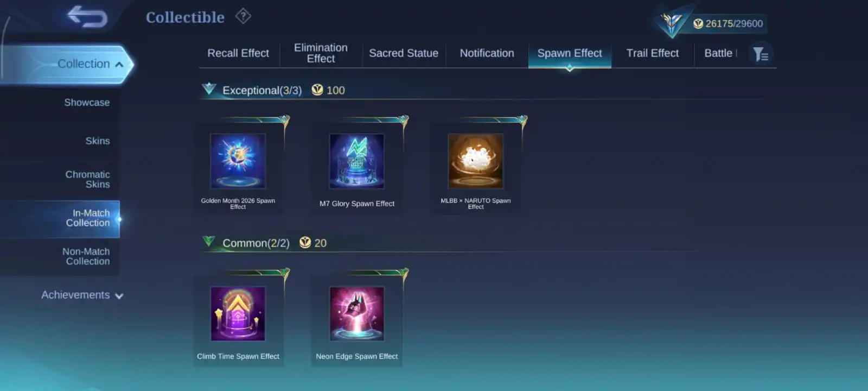Switch to the Trail Effect tab
This screenshot has width=868, height=391.
click(653, 53)
